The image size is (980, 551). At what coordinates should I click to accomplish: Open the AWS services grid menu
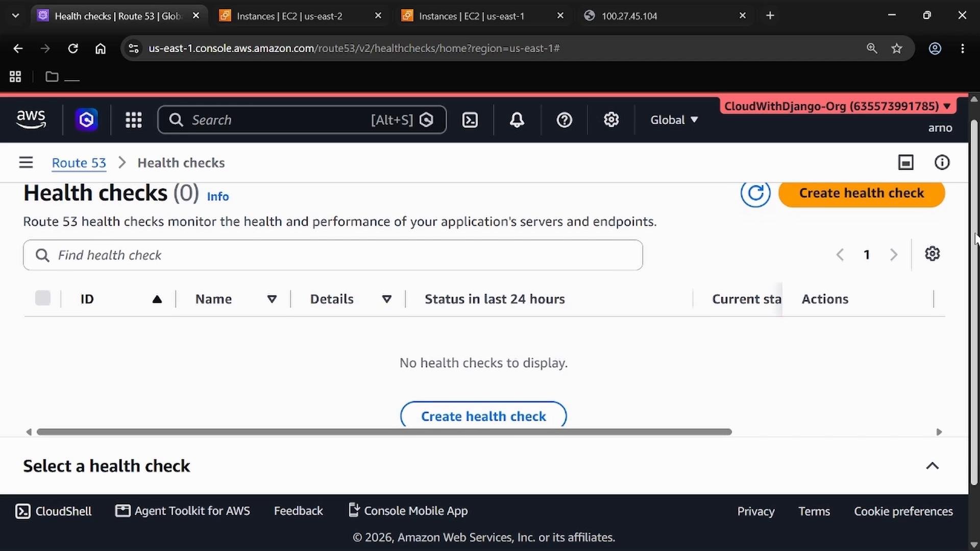click(134, 120)
